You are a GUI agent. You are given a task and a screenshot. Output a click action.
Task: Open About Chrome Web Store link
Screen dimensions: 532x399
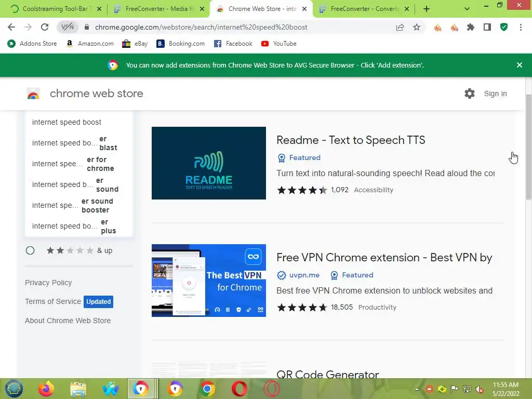point(68,321)
